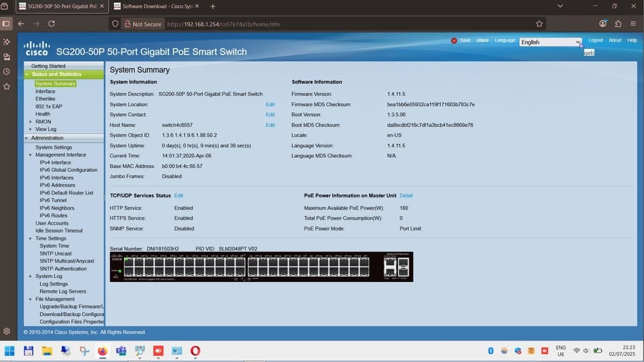Bookmark this page with star icon
644x362 pixels.
pyautogui.click(x=539, y=24)
